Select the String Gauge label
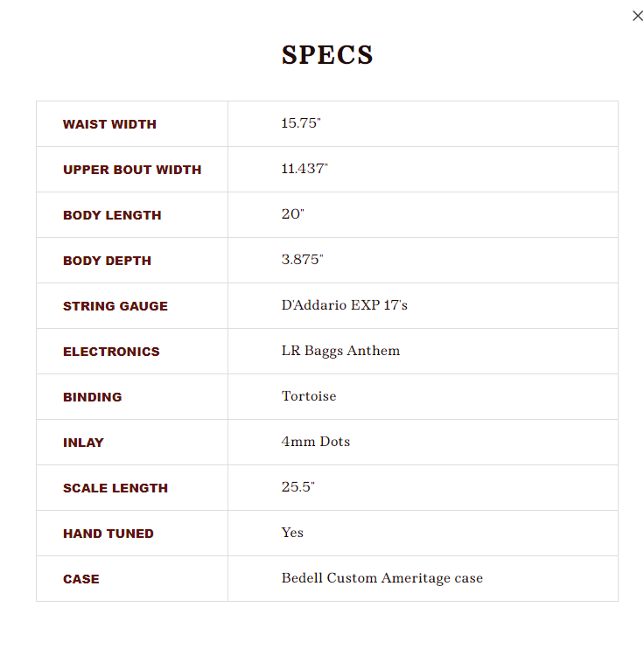The height and width of the screenshot is (649, 644). [115, 306]
